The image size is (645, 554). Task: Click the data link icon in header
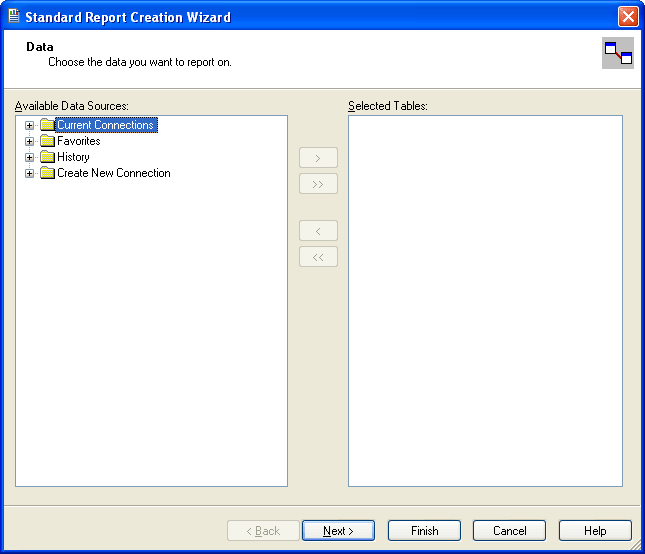point(617,53)
